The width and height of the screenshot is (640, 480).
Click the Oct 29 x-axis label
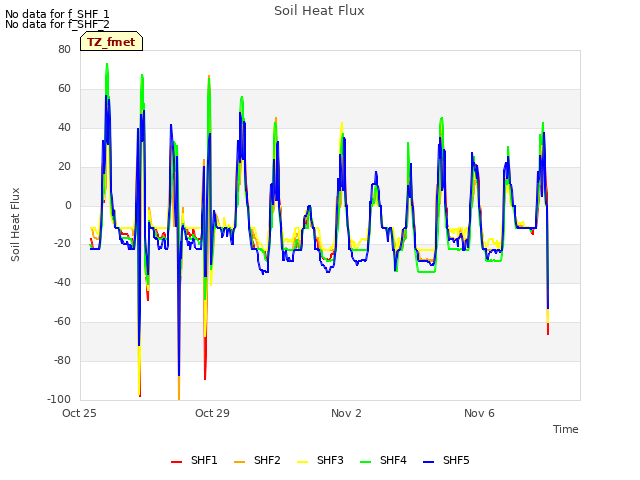(x=212, y=413)
